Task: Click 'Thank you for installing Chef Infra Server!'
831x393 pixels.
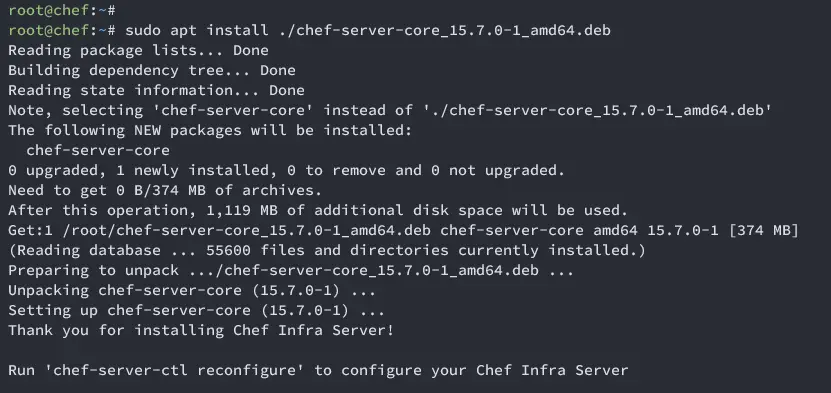Action: tap(201, 331)
